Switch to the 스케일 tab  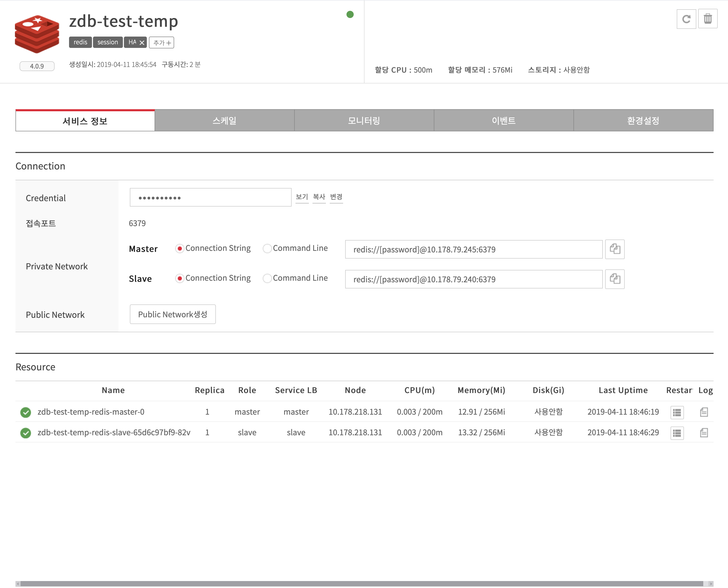(x=224, y=121)
